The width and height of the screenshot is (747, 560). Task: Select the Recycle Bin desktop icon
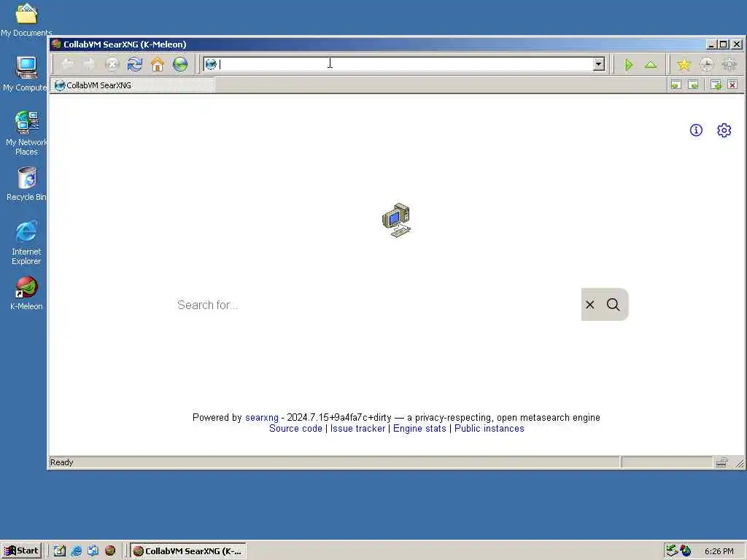(x=27, y=184)
